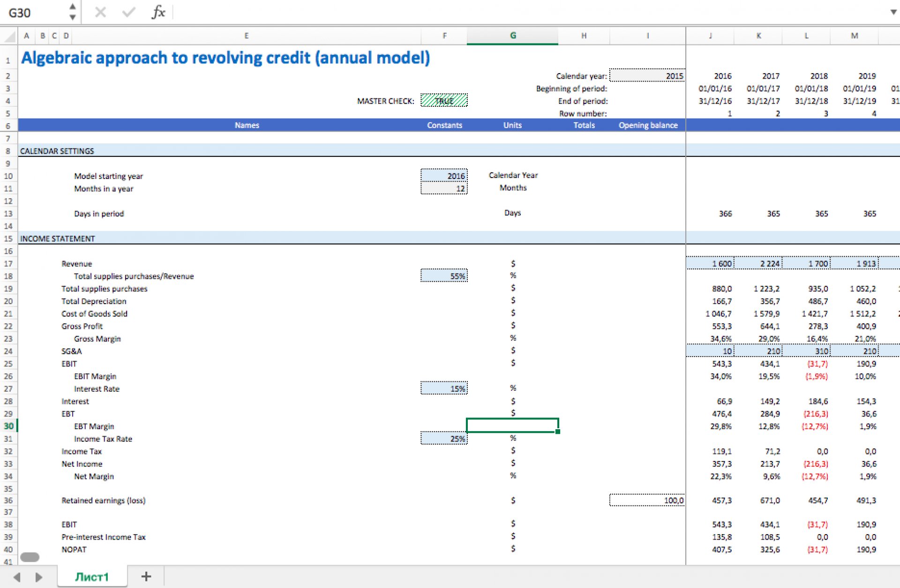Click the confirm entry checkmark icon
Viewport: 900px width, 588px height.
128,13
